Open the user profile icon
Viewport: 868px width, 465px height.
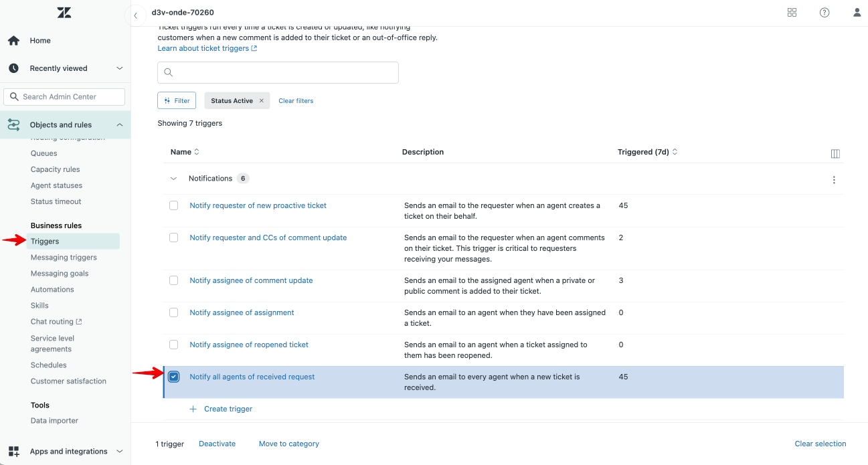[857, 13]
